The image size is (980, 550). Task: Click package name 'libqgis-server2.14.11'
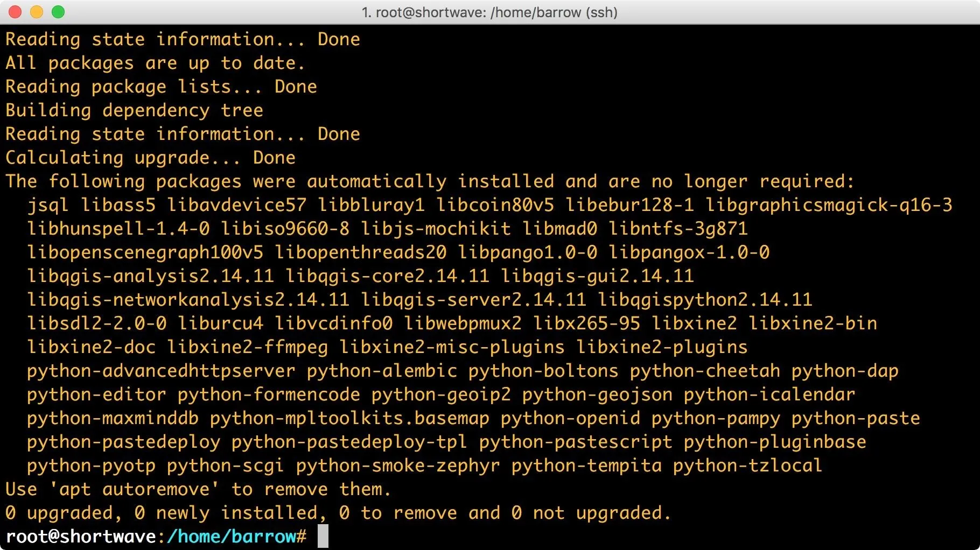(474, 300)
